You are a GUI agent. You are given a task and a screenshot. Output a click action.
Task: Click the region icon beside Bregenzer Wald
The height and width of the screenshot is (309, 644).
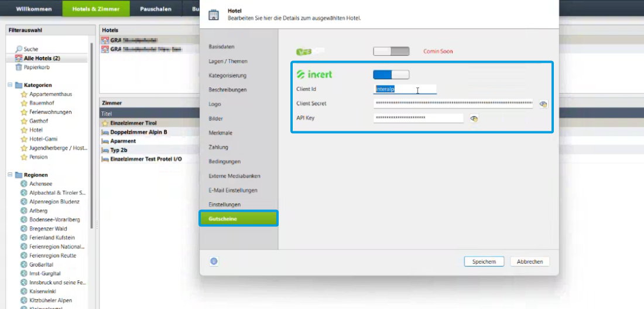[24, 229]
